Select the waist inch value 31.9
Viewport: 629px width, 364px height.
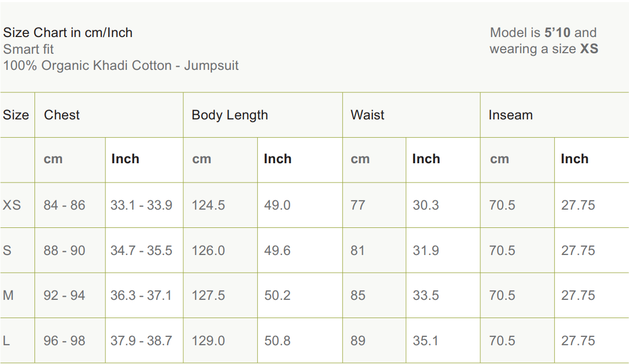coord(425,251)
